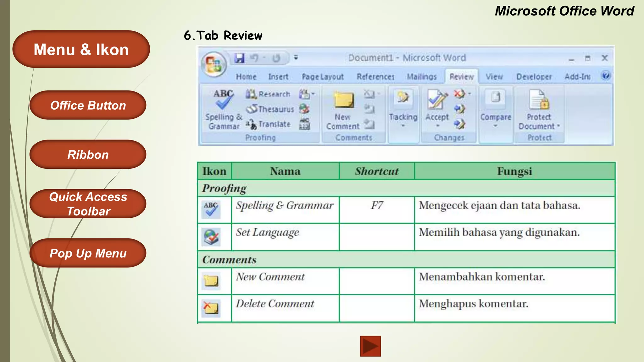Click New Comment icon in table
This screenshot has height=362, width=644.
(211, 281)
